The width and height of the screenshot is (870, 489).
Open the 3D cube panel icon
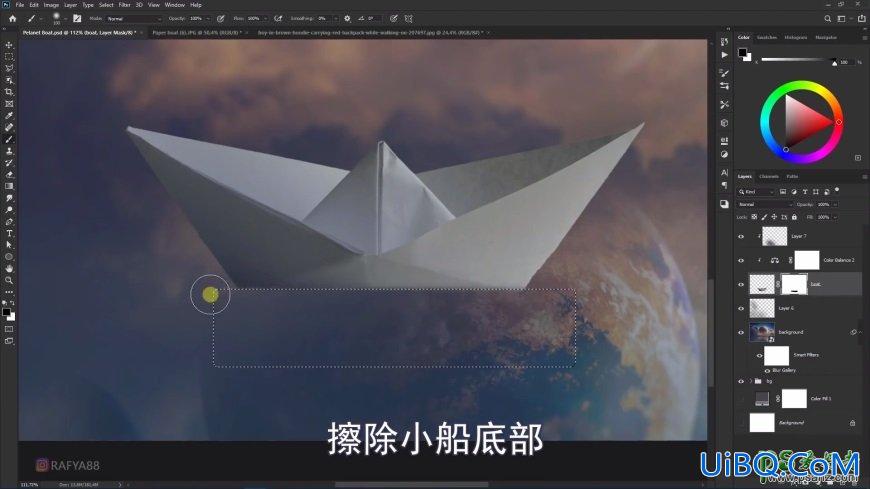click(724, 123)
